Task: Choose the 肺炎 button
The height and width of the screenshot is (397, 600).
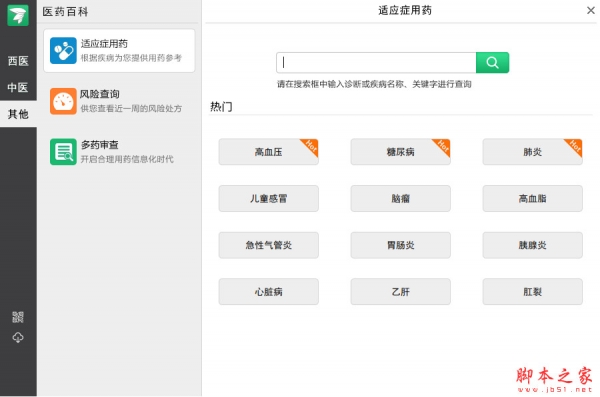Action: click(532, 152)
